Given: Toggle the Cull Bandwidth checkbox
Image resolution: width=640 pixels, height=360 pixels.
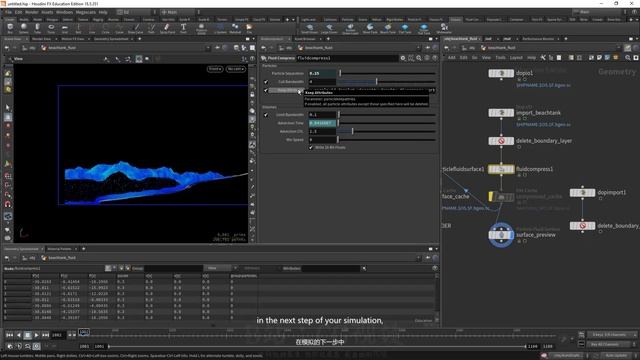Looking at the screenshot, I should [x=266, y=82].
